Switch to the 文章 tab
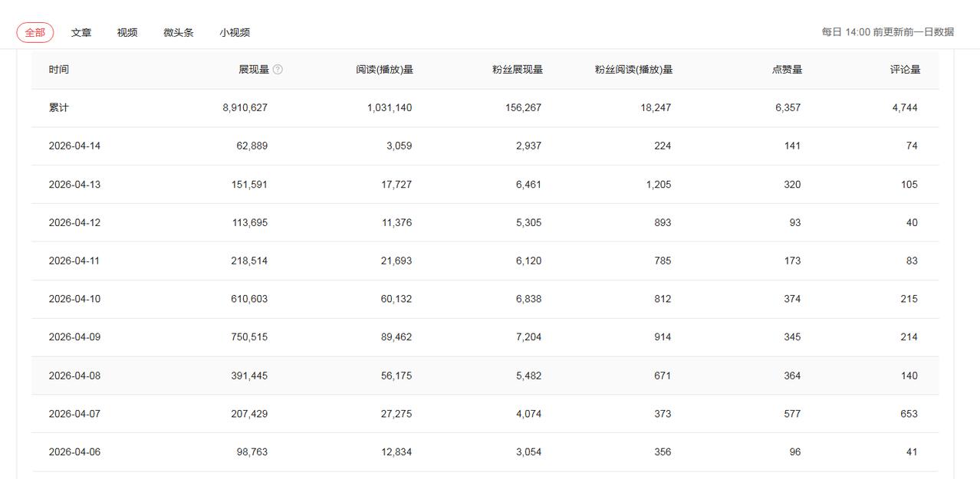 (x=81, y=32)
